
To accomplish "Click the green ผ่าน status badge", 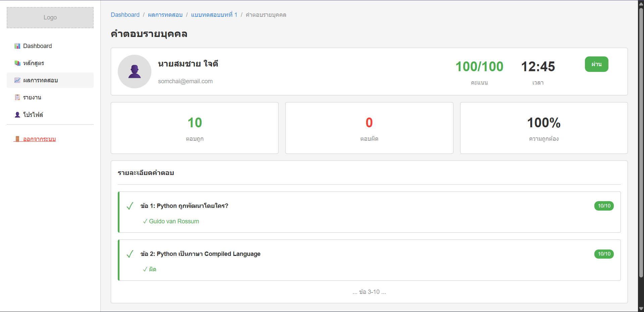I will 596,64.
